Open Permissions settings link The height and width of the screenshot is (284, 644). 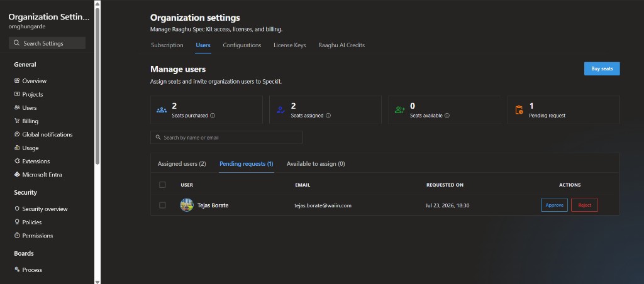pos(37,236)
